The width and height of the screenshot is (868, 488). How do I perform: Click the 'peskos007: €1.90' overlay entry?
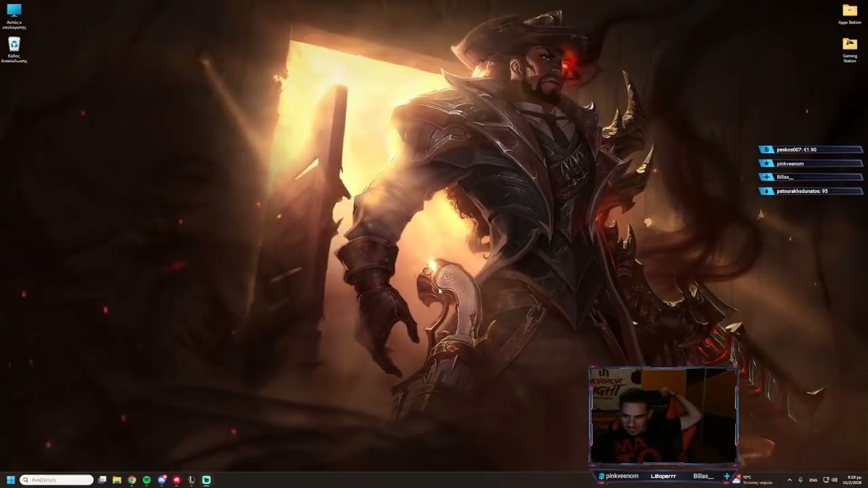click(x=810, y=150)
